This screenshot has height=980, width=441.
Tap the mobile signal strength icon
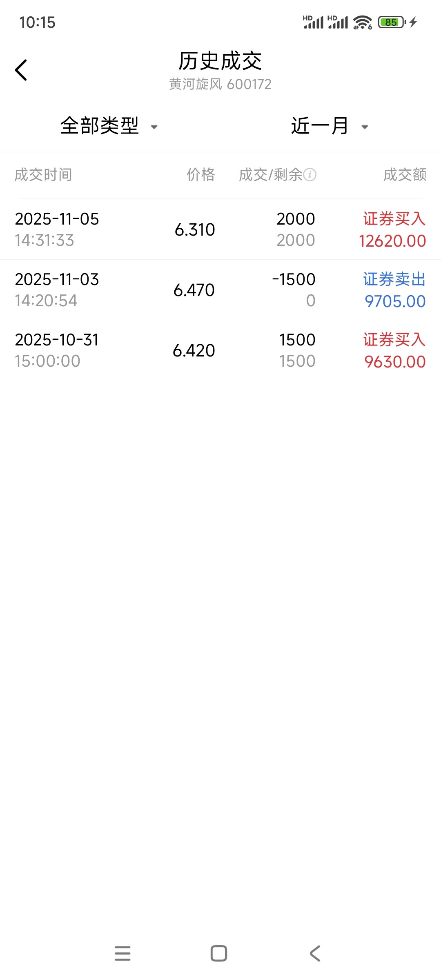[314, 22]
